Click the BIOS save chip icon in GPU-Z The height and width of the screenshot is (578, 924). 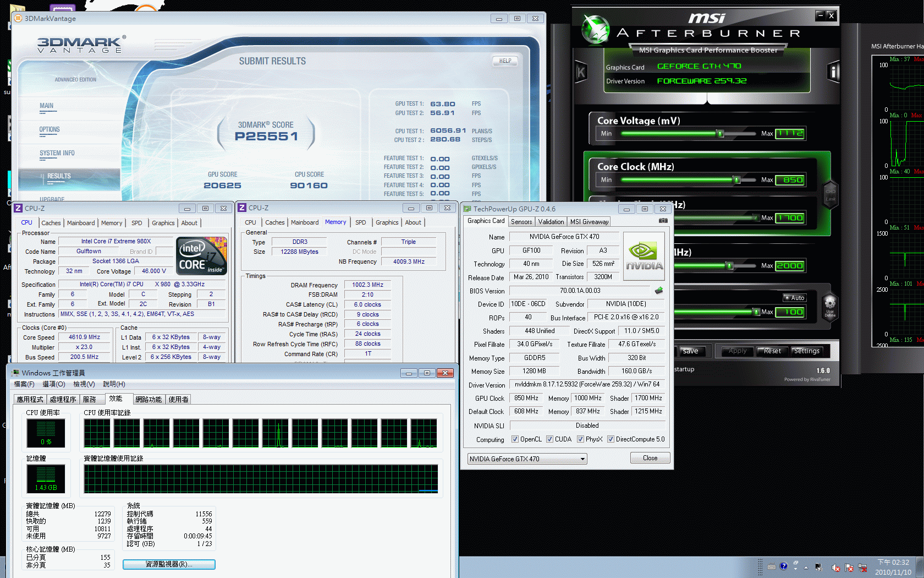pyautogui.click(x=658, y=291)
